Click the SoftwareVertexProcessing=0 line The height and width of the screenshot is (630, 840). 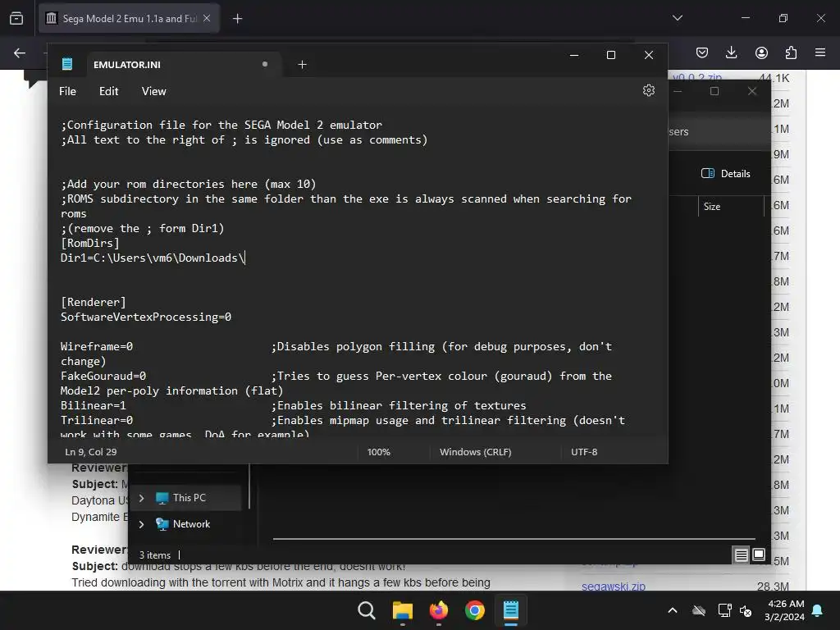(x=146, y=317)
